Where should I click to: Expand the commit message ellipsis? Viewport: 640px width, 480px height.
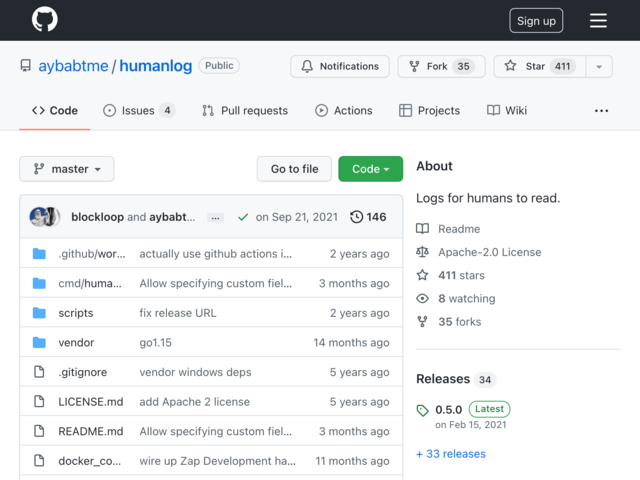pyautogui.click(x=215, y=218)
